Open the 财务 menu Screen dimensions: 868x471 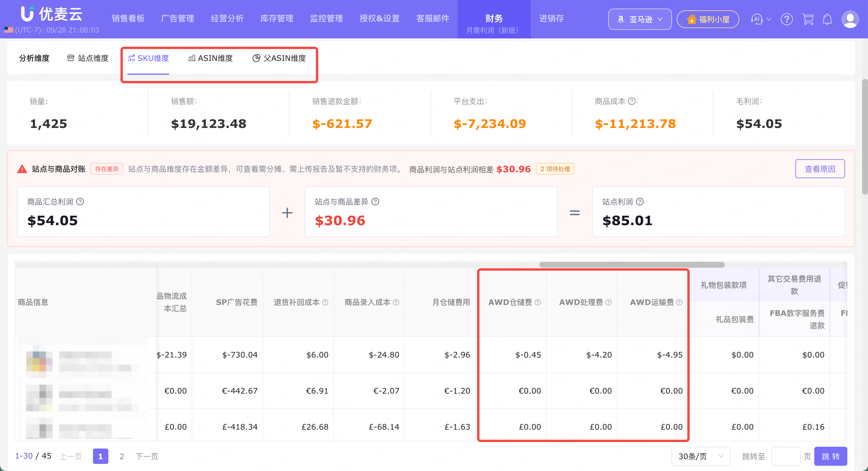(x=494, y=19)
